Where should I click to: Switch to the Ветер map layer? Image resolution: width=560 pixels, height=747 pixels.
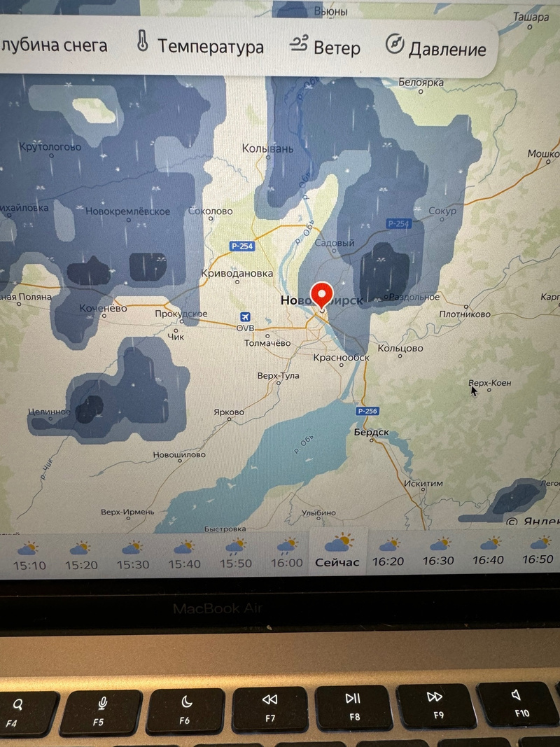(325, 46)
